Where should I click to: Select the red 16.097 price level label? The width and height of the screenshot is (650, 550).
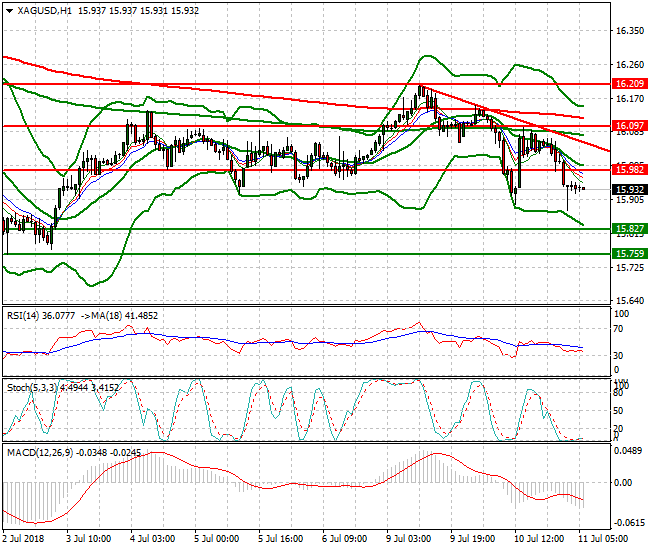(x=628, y=126)
